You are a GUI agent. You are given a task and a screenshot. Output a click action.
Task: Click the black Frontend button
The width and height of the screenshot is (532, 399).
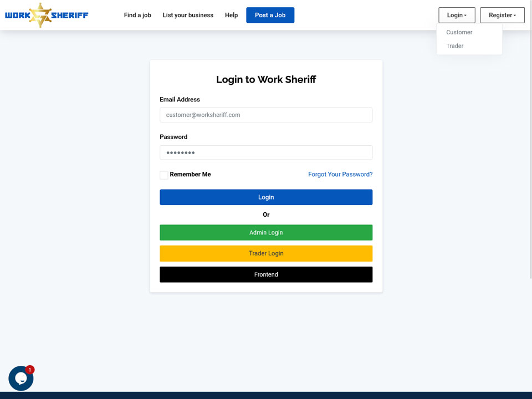tap(266, 274)
